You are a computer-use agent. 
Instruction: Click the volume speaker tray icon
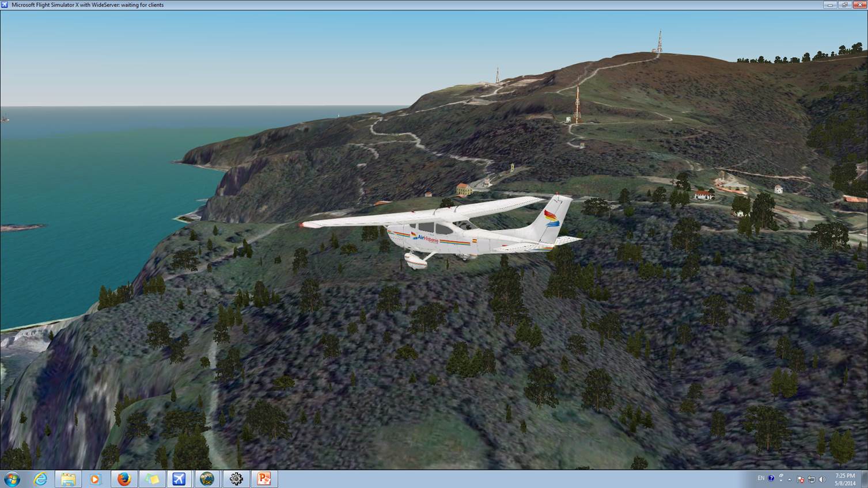coord(822,479)
